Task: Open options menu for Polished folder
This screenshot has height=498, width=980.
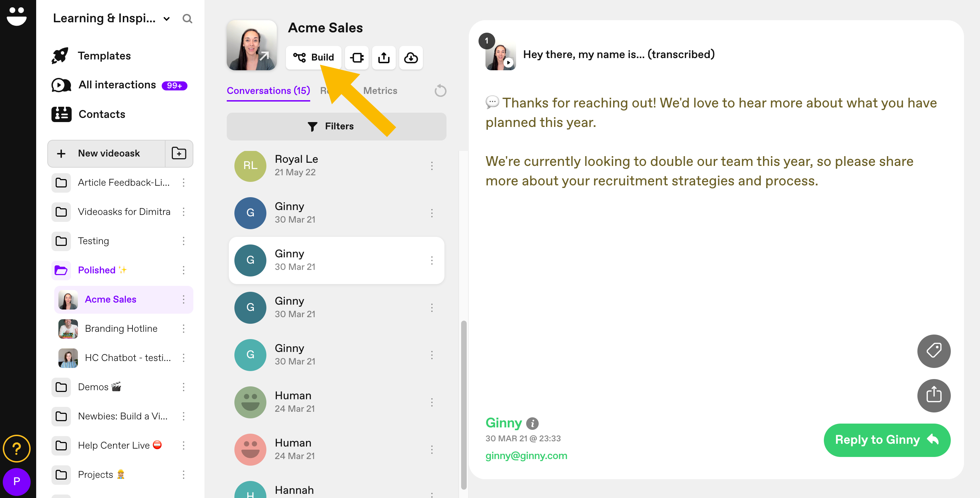Action: (184, 271)
